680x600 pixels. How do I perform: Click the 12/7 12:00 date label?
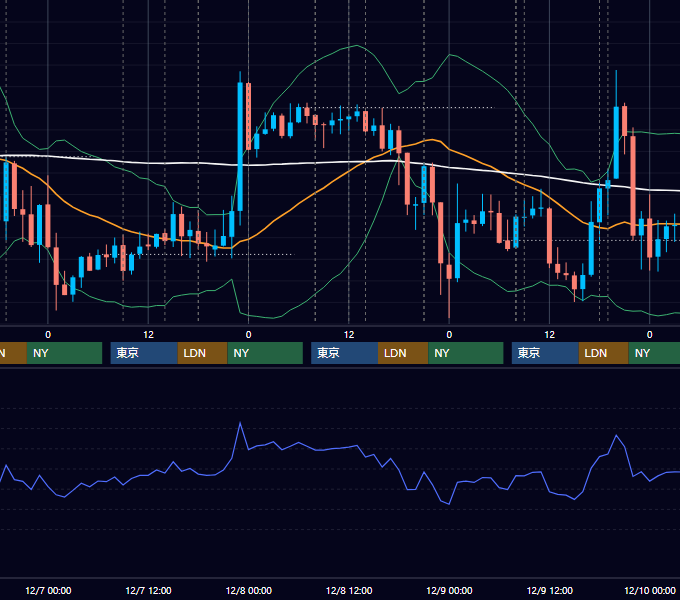148,590
